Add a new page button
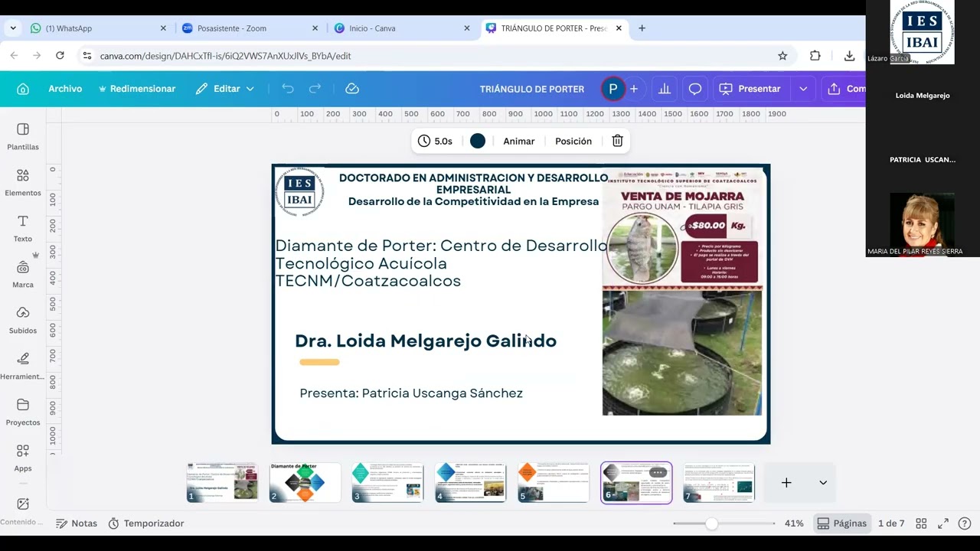This screenshot has height=551, width=980. (786, 483)
